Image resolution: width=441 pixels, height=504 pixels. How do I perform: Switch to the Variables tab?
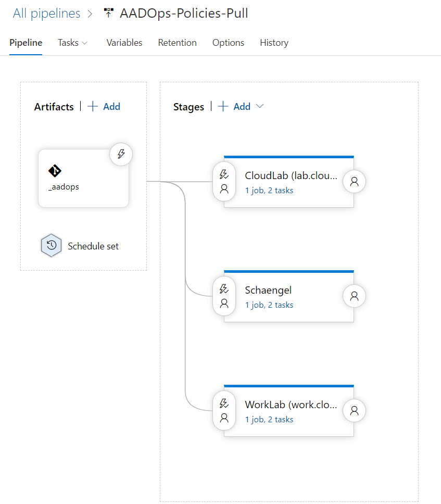(x=124, y=43)
